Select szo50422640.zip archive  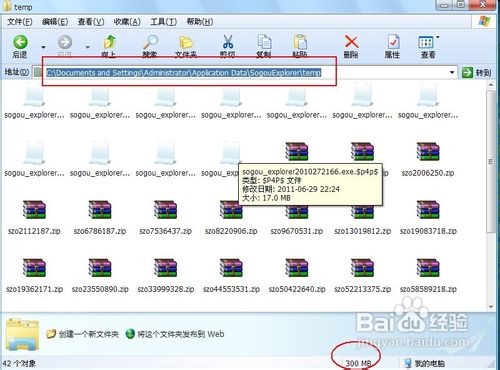297,275
